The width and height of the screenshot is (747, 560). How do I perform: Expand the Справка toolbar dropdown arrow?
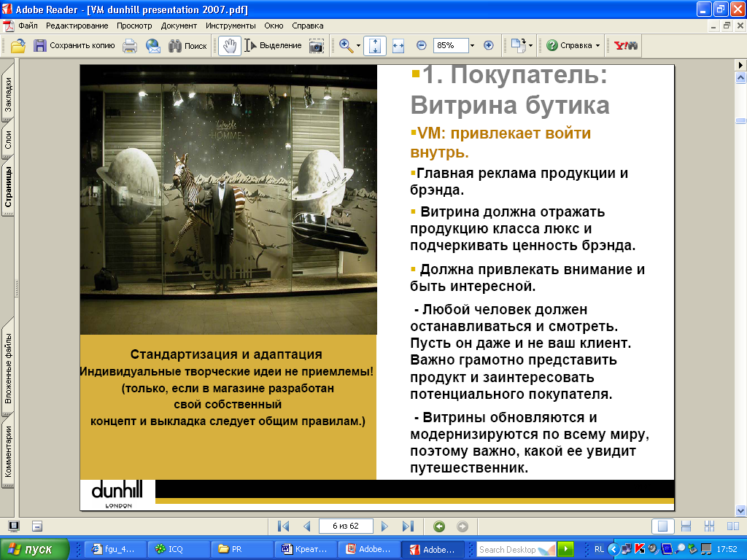pyautogui.click(x=598, y=46)
